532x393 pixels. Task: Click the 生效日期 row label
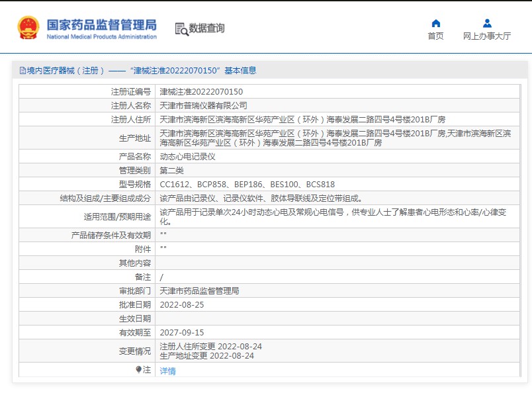(x=135, y=319)
